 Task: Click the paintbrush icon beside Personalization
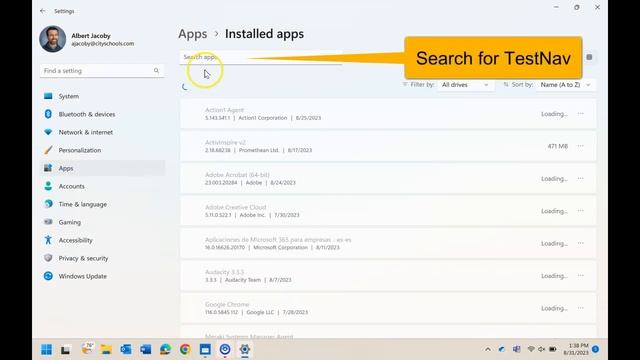coord(48,150)
